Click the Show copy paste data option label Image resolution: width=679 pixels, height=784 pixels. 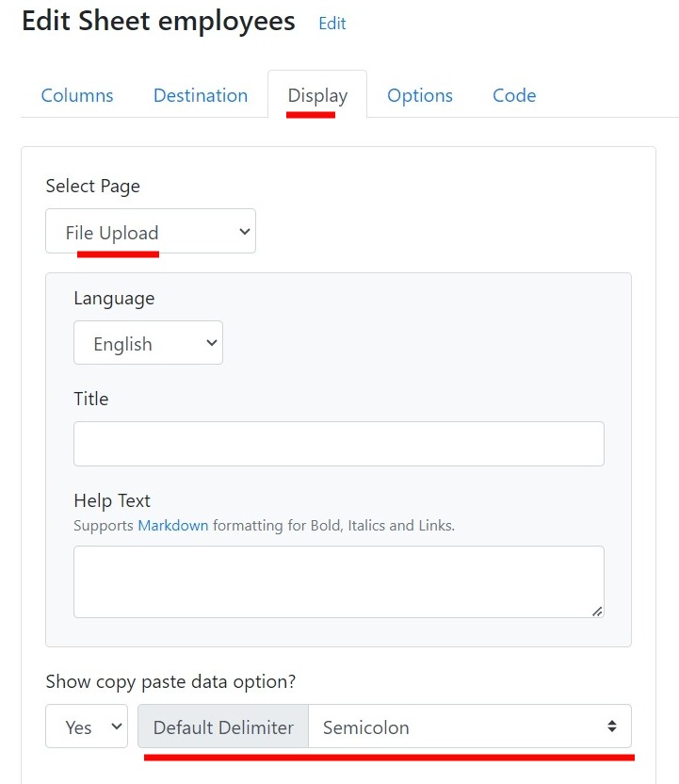pyautogui.click(x=170, y=682)
